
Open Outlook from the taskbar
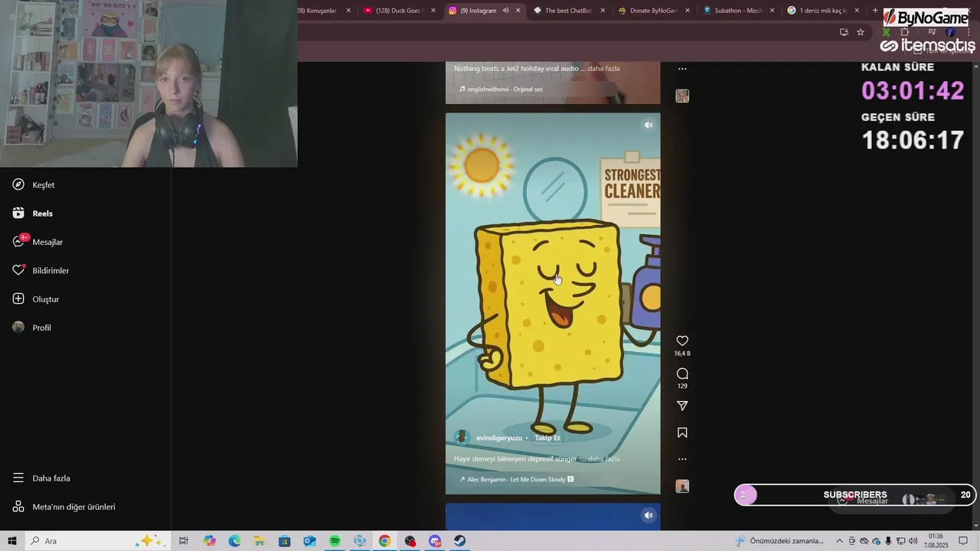(309, 541)
